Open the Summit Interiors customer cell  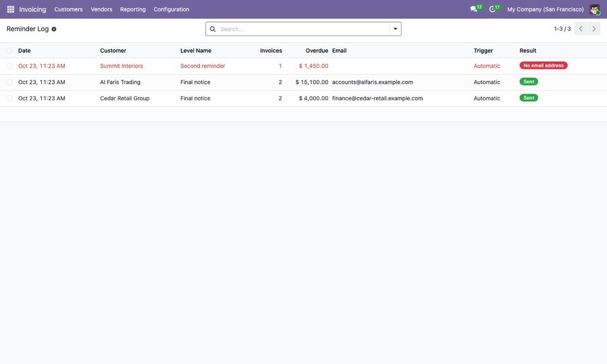[x=121, y=66]
